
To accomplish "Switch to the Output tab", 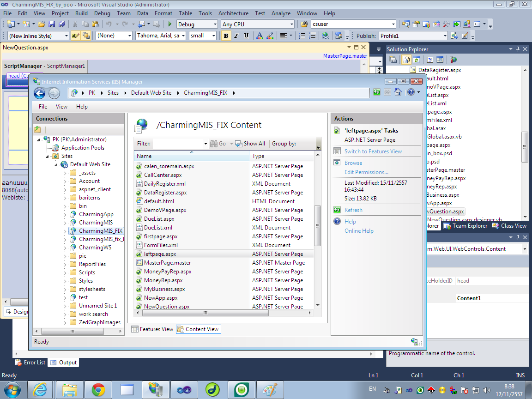I will 63,363.
